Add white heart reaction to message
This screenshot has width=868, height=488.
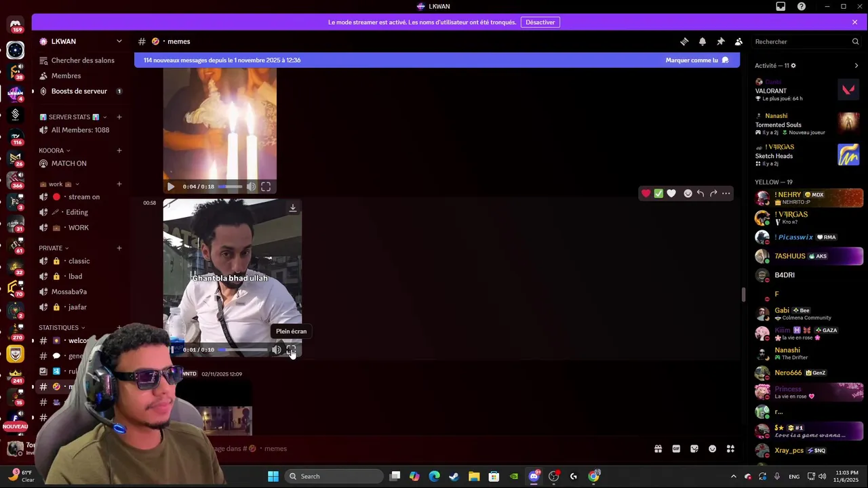[671, 193]
